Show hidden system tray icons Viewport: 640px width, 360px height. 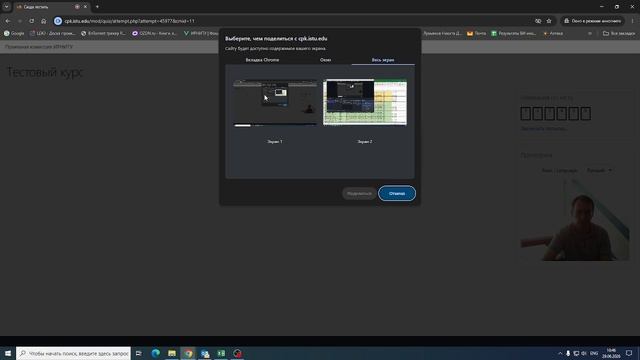[x=560, y=353]
